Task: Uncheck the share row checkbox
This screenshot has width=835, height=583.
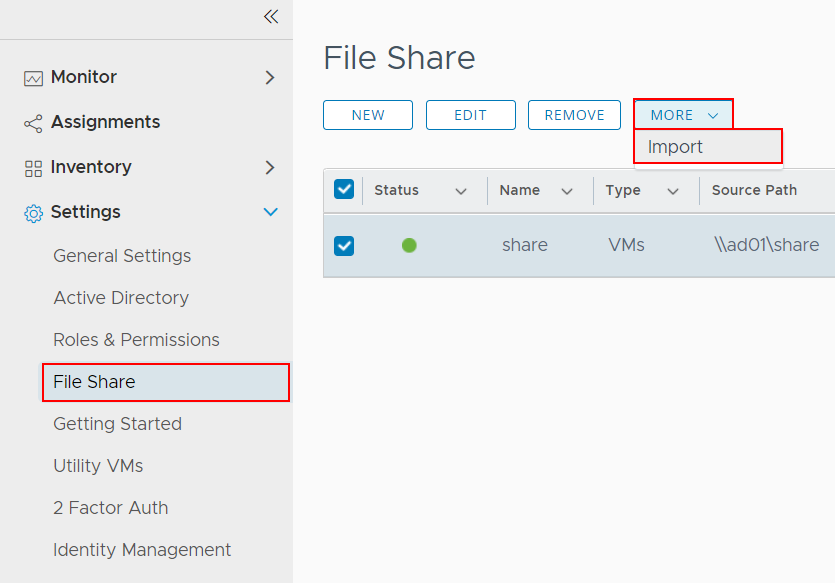Action: point(344,245)
